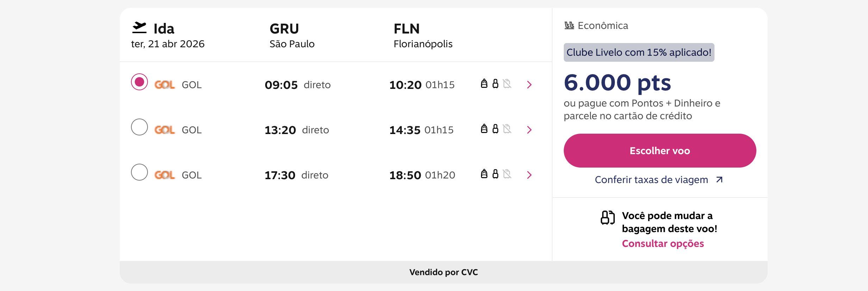Open the 17:30 flight details chevron

529,175
